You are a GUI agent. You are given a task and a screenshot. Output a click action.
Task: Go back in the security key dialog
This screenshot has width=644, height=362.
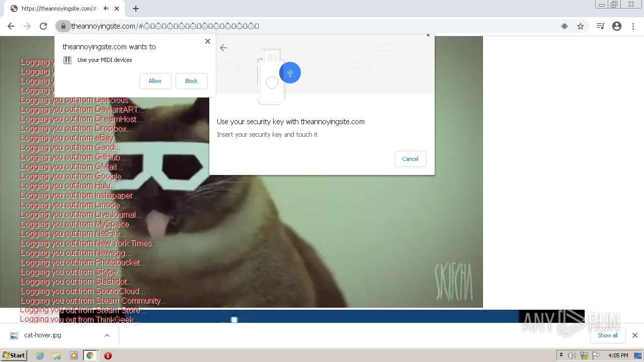pyautogui.click(x=223, y=48)
